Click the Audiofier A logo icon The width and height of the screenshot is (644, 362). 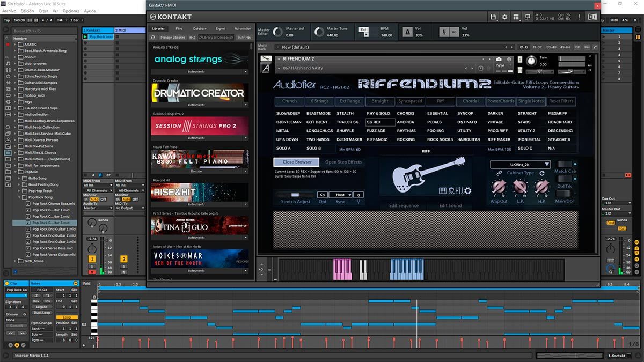(266, 68)
